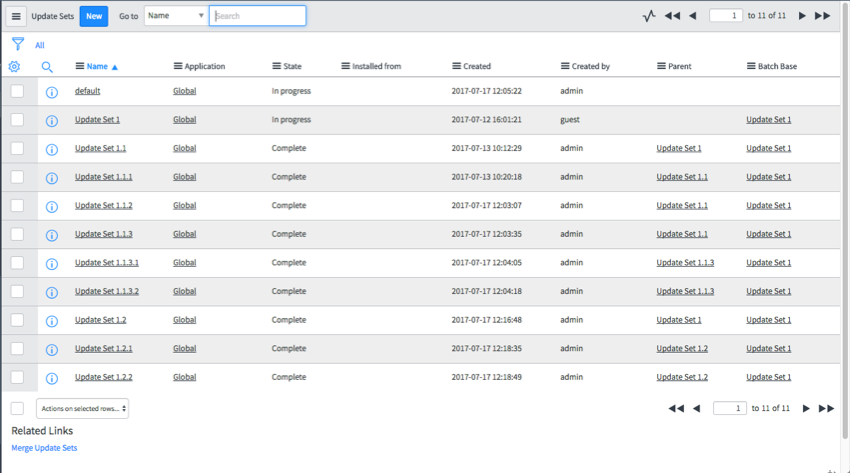The width and height of the screenshot is (850, 473).
Task: Preview Update Set 1.1 info icon
Action: point(51,150)
